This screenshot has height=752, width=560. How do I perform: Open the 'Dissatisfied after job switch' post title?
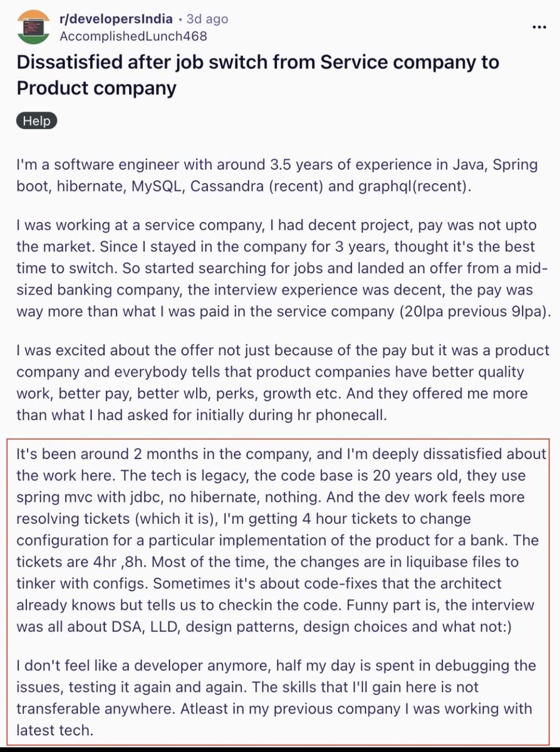(x=257, y=75)
